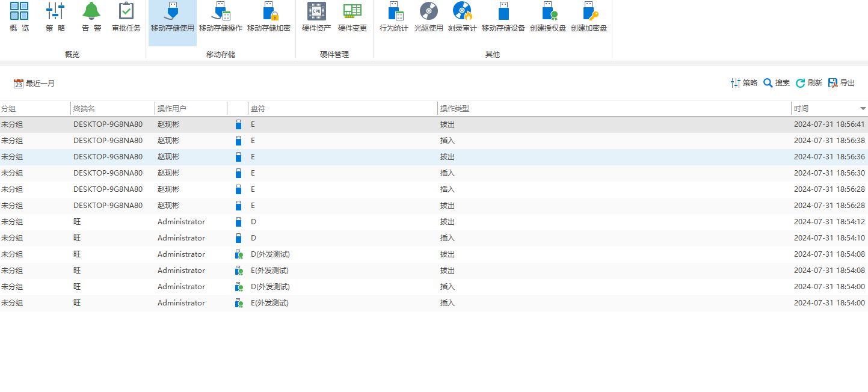
Task: Click 赵现彬 in the 18:56:38 row
Action: pyautogui.click(x=168, y=141)
